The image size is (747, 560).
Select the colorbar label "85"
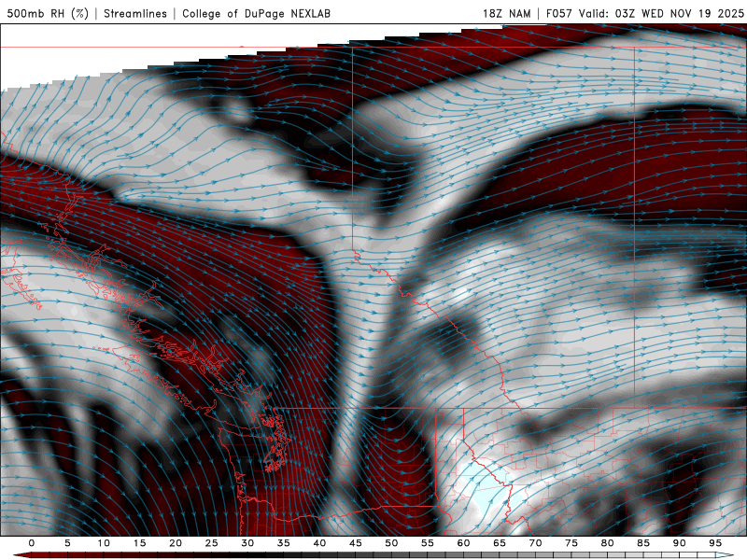pos(643,543)
